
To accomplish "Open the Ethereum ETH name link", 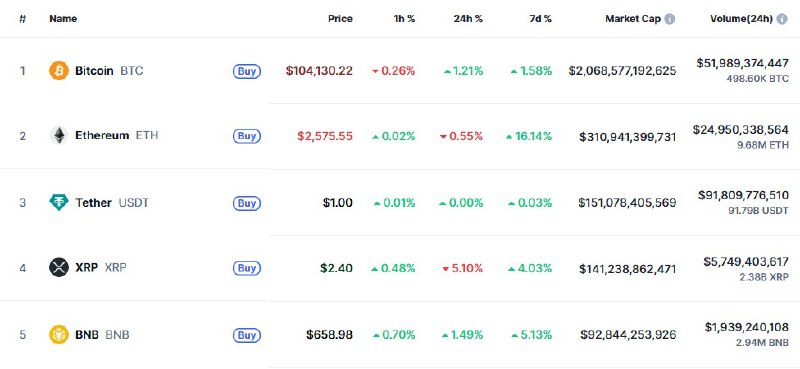I will tap(117, 135).
